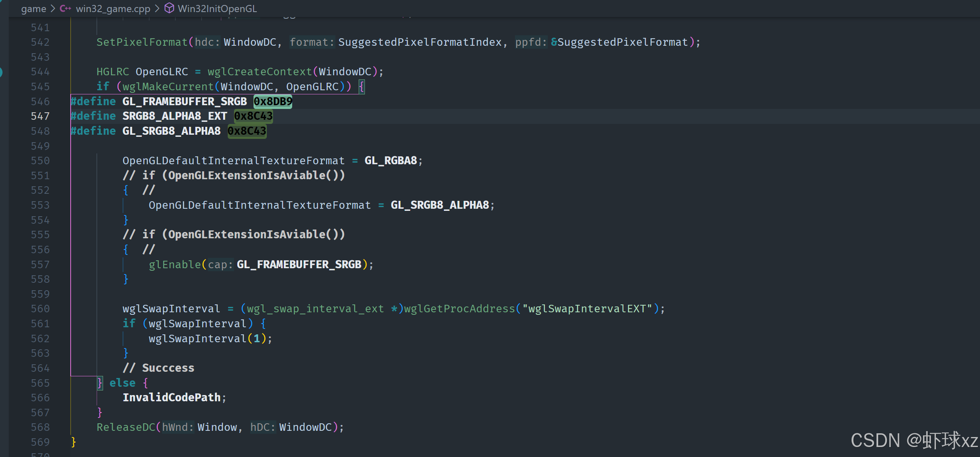980x457 pixels.
Task: Click the highlighted 0x8DB9 value
Action: coord(273,101)
